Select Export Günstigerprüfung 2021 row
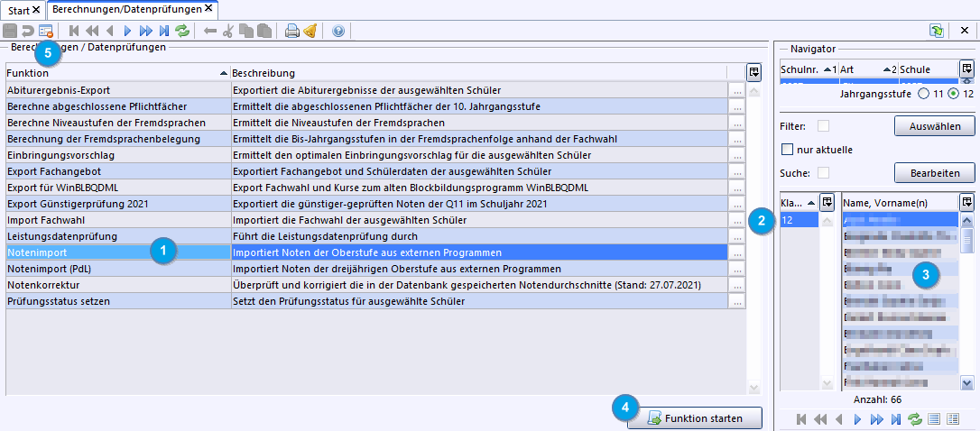 pyautogui.click(x=367, y=204)
